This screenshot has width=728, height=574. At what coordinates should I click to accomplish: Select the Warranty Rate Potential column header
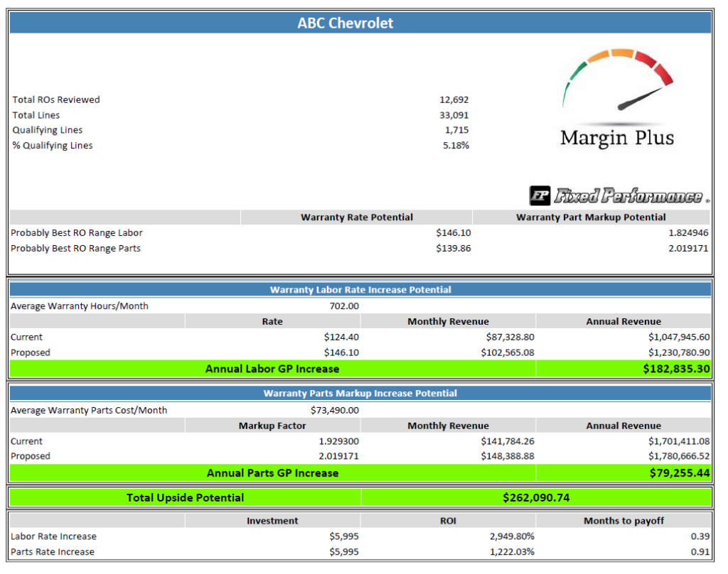357,217
